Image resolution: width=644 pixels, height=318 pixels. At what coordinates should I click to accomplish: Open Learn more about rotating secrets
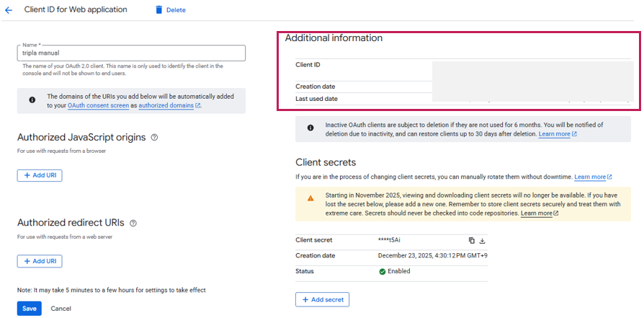click(592, 177)
